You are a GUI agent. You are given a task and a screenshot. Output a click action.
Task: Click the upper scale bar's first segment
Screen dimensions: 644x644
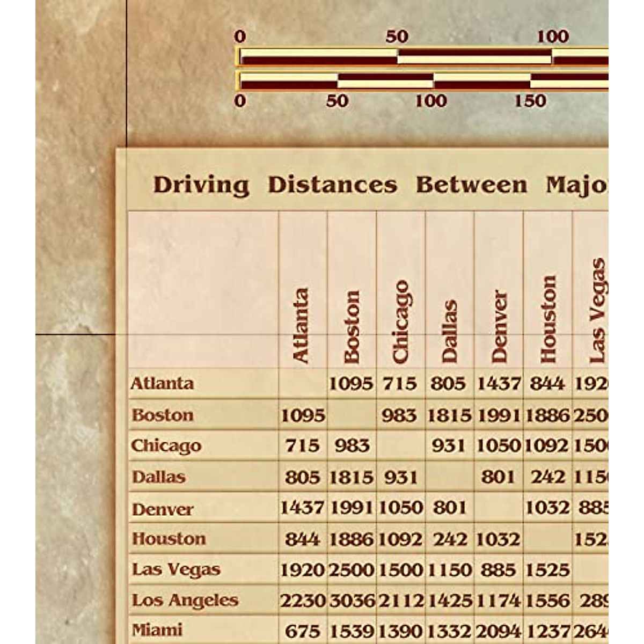[x=319, y=56]
